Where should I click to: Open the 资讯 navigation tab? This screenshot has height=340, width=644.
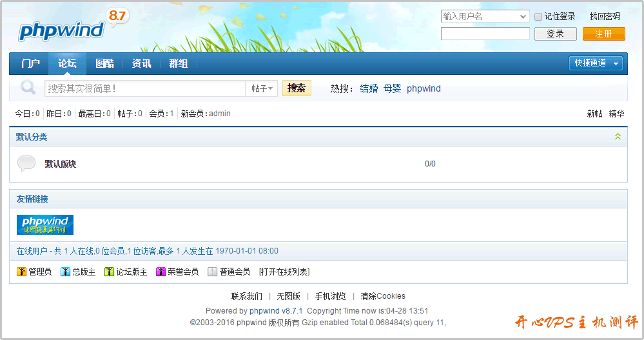(x=141, y=63)
